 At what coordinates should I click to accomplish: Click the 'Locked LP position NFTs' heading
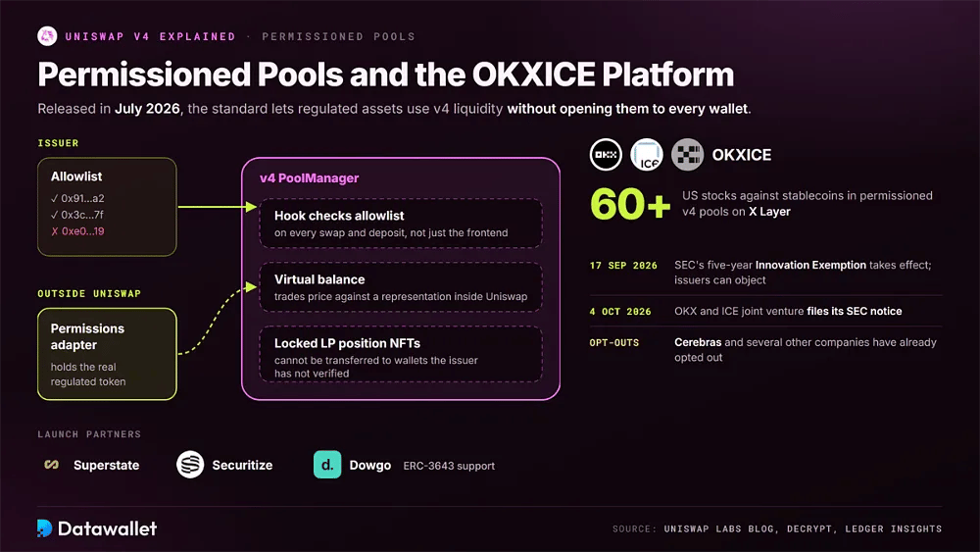click(x=347, y=343)
